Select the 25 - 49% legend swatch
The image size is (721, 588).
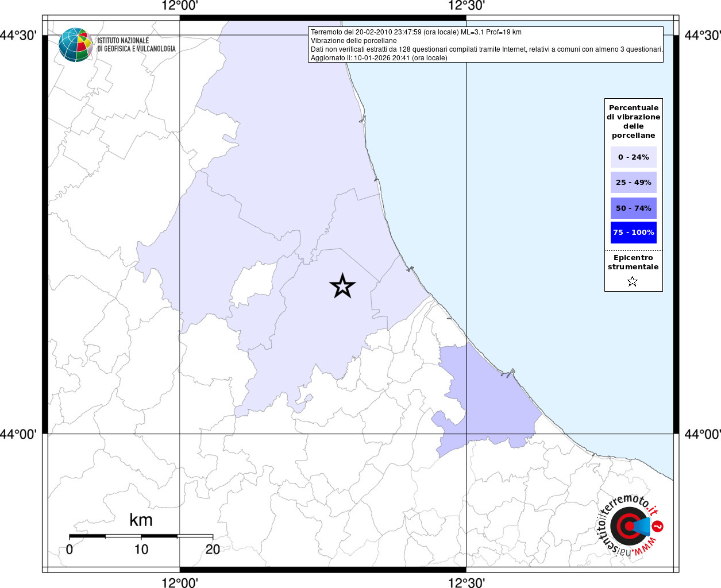pos(633,183)
